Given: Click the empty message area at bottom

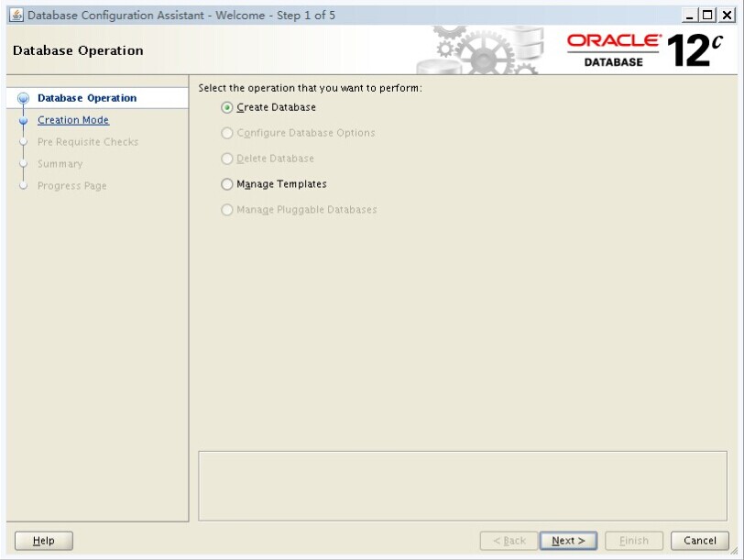Looking at the screenshot, I should 463,486.
